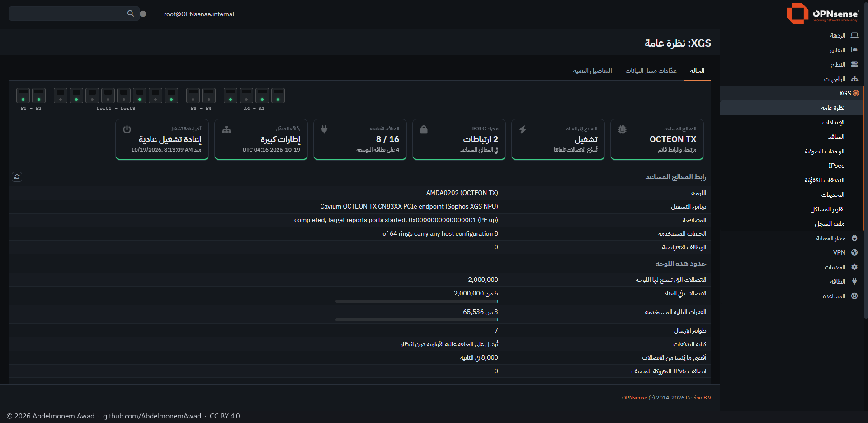Select نظرة عامة in XGS submenu
Image resolution: width=868 pixels, height=423 pixels.
click(791, 108)
